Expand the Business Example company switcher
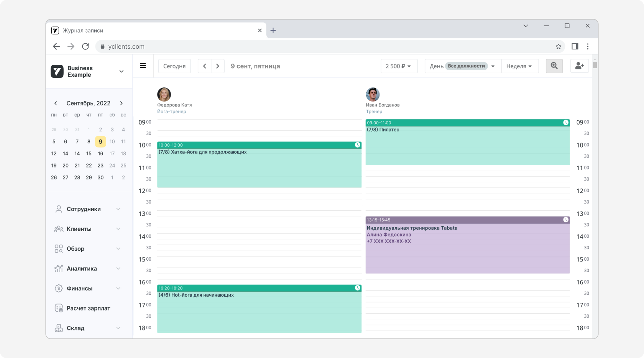Image resolution: width=644 pixels, height=358 pixels. 121,71
